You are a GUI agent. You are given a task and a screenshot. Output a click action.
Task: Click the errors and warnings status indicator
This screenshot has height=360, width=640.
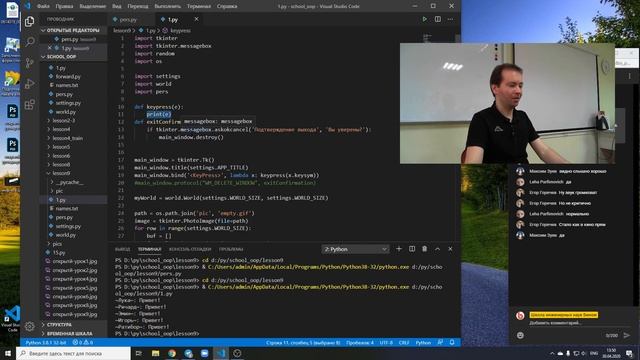pyautogui.click(x=82, y=342)
